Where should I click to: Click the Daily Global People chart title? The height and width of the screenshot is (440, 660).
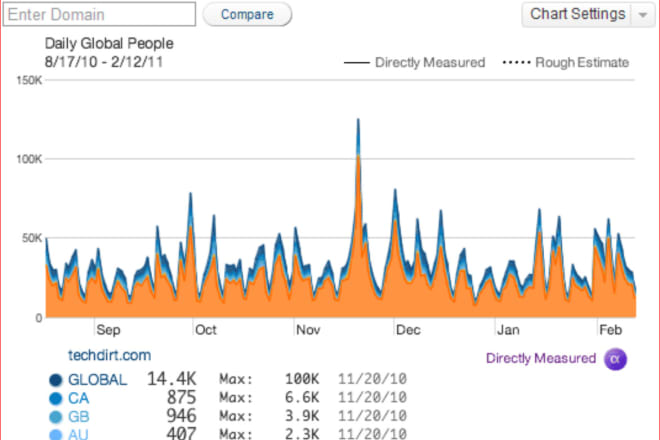pyautogui.click(x=109, y=43)
